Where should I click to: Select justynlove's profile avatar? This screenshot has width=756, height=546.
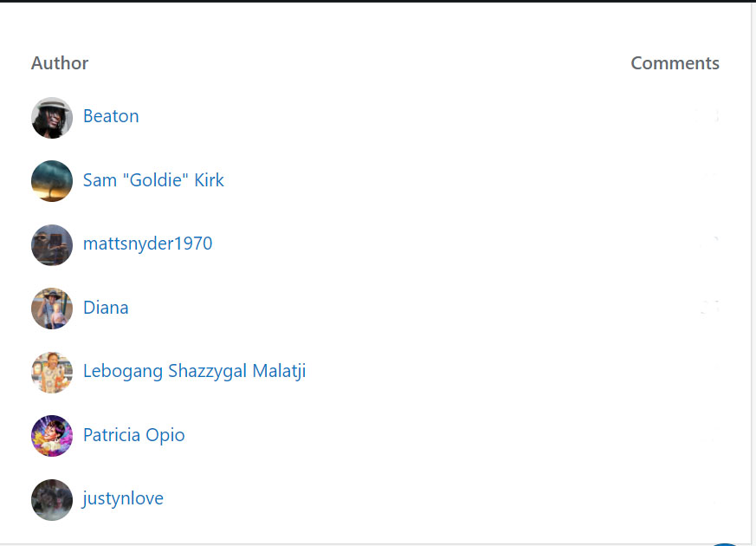[52, 499]
